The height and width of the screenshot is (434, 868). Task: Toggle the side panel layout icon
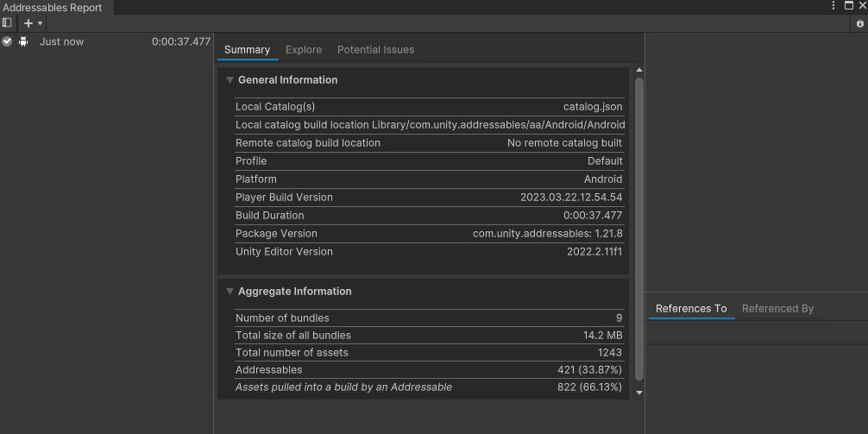pos(7,22)
